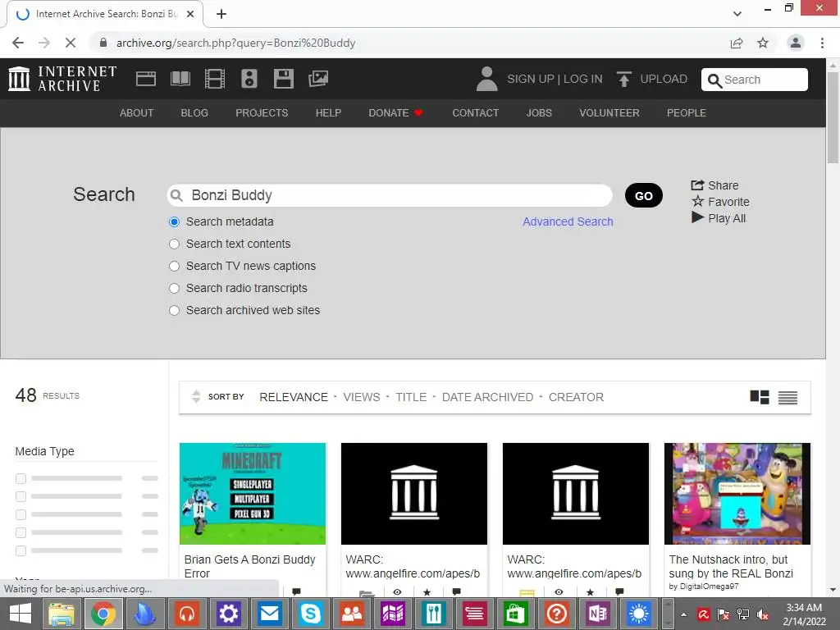The height and width of the screenshot is (630, 840).
Task: Open the PROJECTS menu item
Action: 262,113
